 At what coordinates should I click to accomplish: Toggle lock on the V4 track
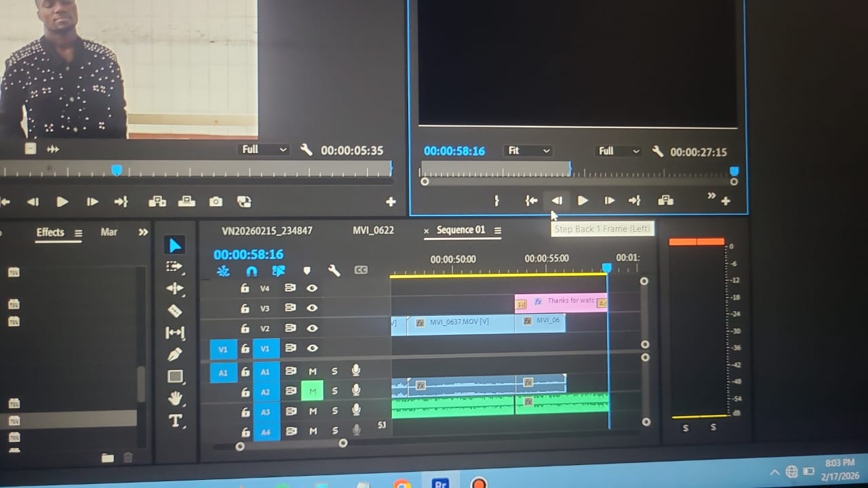(x=245, y=288)
